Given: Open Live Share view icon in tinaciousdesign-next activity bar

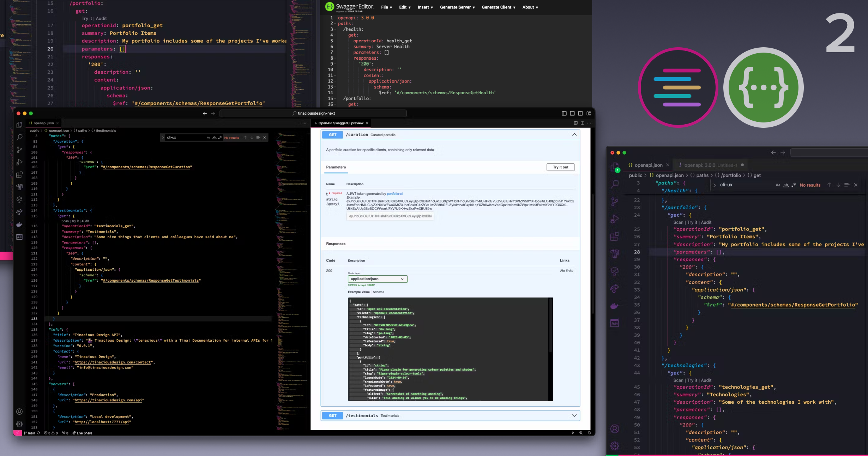Looking at the screenshot, I should tap(19, 212).
